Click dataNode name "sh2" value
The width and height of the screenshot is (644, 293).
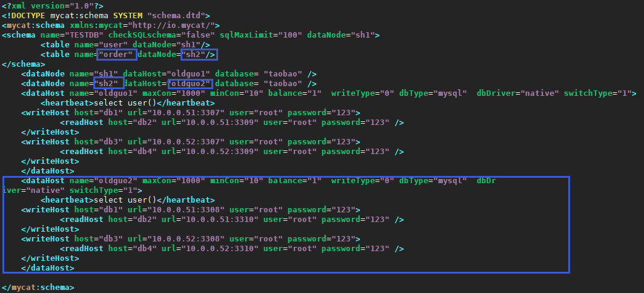point(106,84)
